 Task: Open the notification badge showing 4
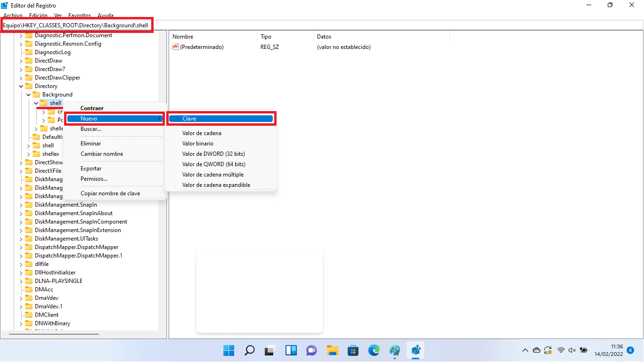pos(630,350)
